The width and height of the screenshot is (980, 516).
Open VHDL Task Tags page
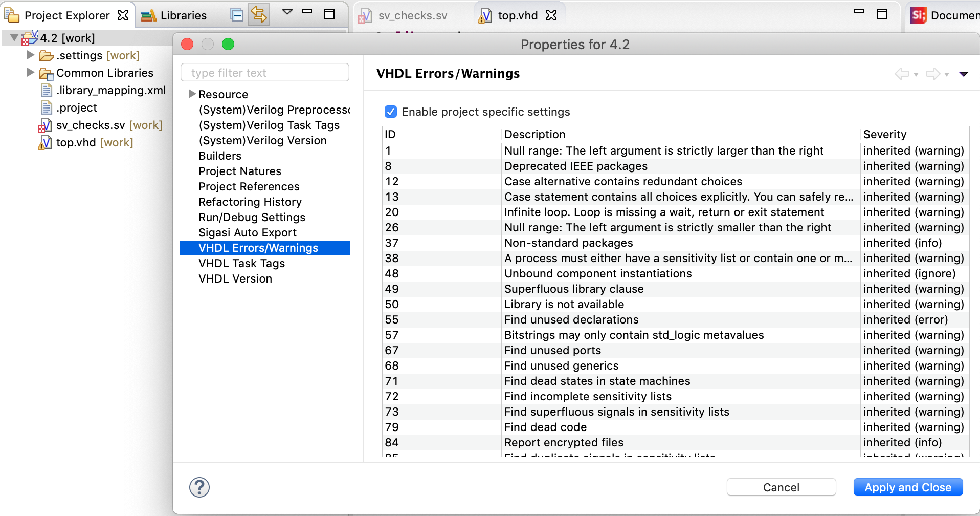[x=242, y=263]
